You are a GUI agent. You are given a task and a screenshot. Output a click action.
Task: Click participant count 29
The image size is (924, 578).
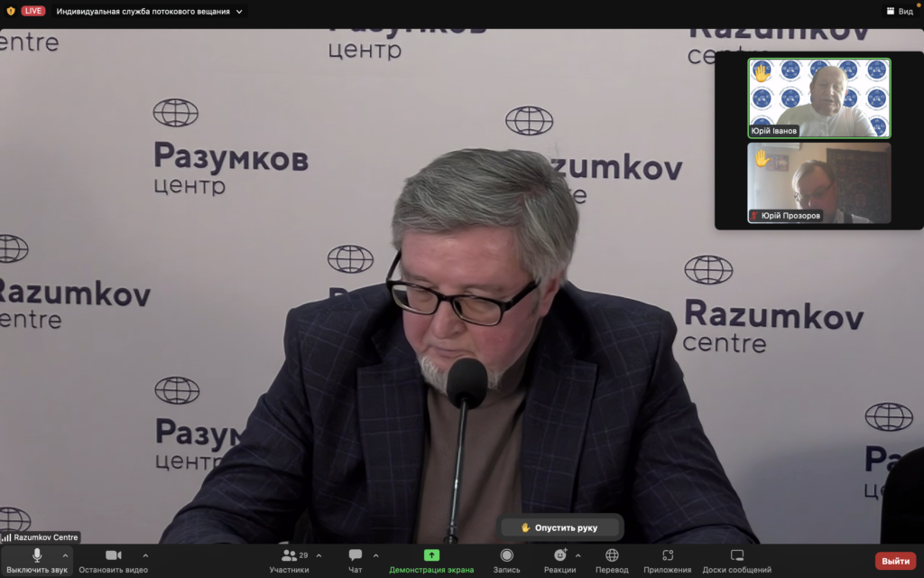303,555
